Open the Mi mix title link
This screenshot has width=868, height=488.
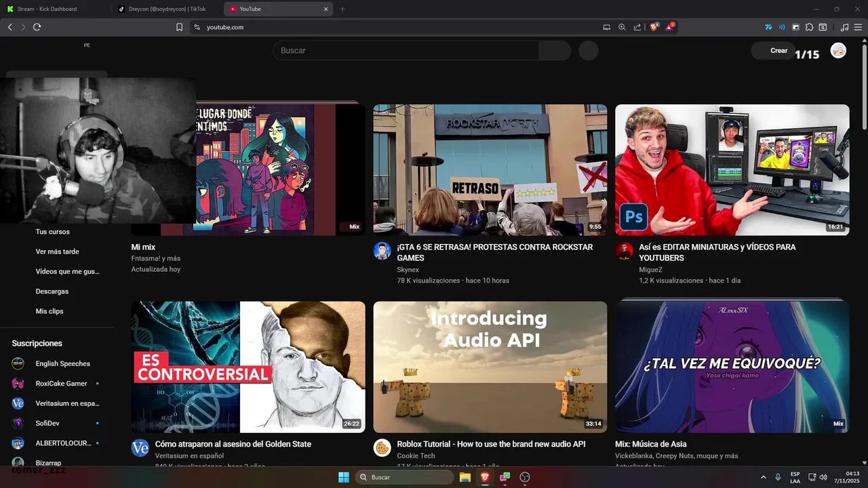pos(143,247)
